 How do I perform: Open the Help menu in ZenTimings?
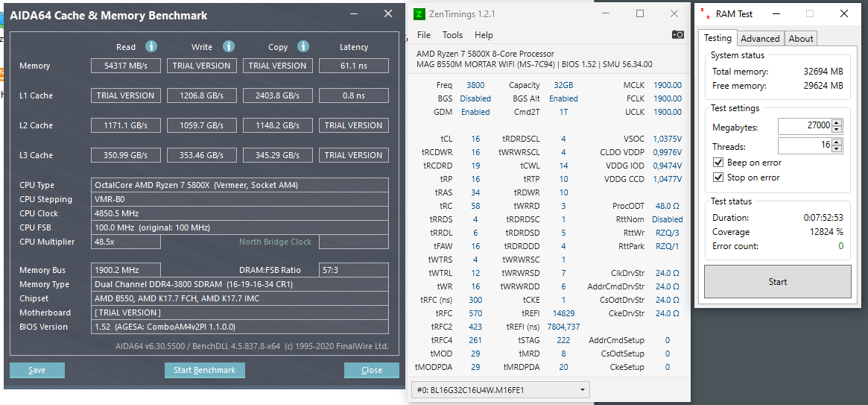point(484,35)
